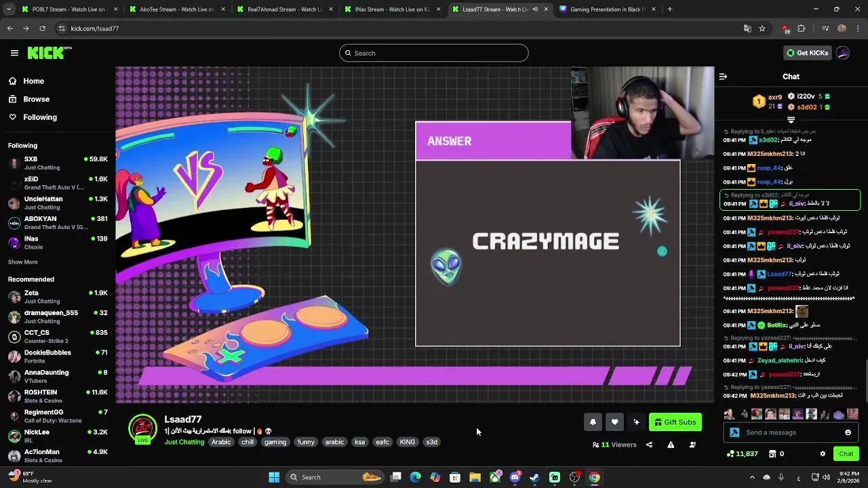Select the KING tag
Screen dimensions: 868x488
(x=408, y=442)
